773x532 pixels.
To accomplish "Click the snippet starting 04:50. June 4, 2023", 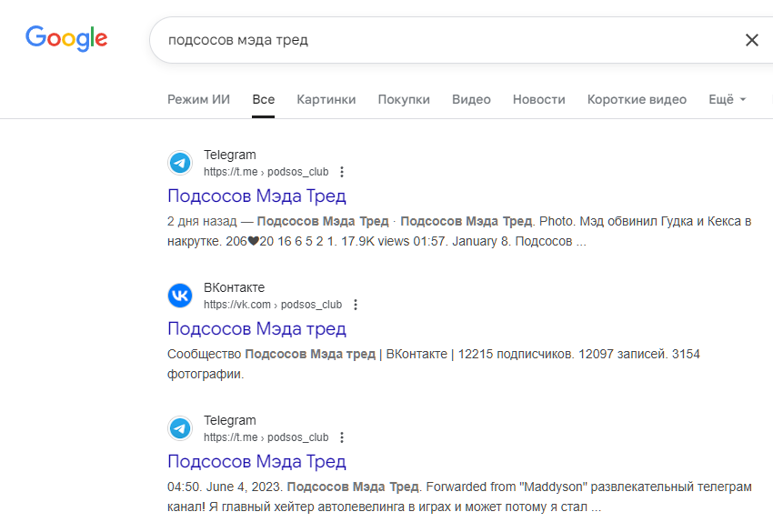I will click(x=459, y=497).
